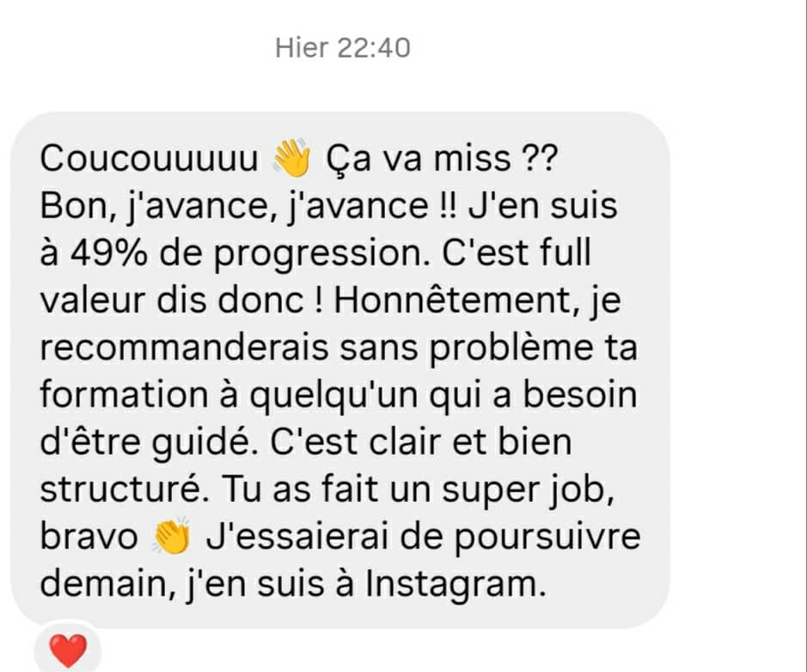Click the word Coucouuuuu at message start
The height and width of the screenshot is (672, 807).
[150, 158]
